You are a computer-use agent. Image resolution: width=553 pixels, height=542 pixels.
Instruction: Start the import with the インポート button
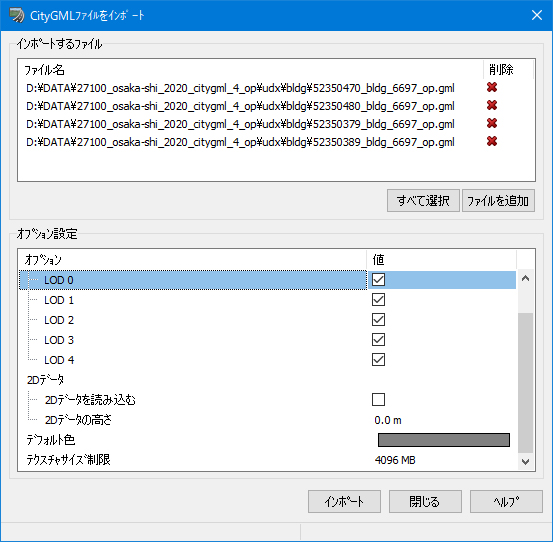(x=344, y=501)
